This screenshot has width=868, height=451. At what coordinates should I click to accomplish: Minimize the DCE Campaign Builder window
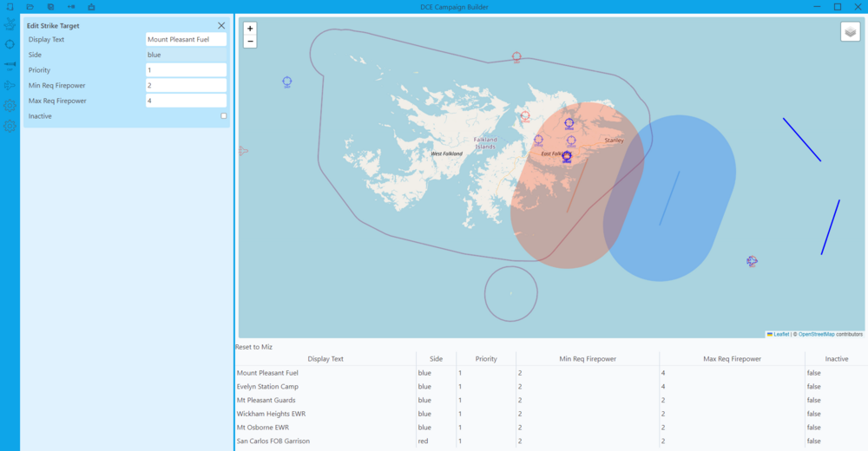817,7
